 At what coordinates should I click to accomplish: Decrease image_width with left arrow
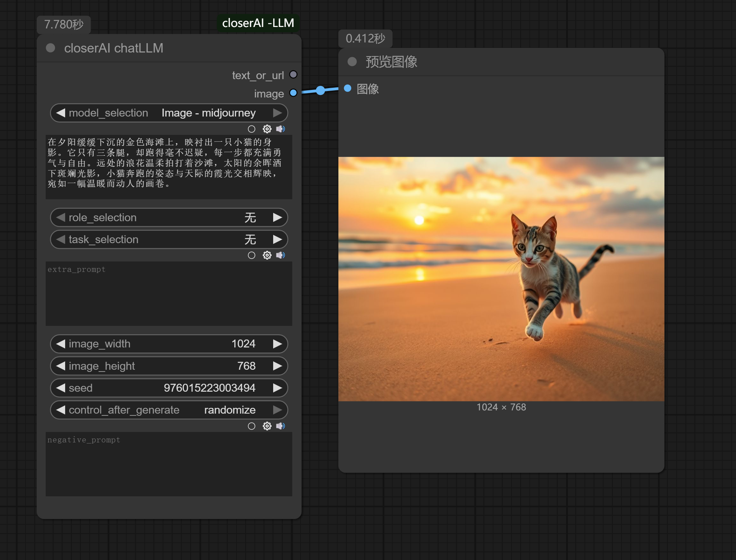coord(60,344)
